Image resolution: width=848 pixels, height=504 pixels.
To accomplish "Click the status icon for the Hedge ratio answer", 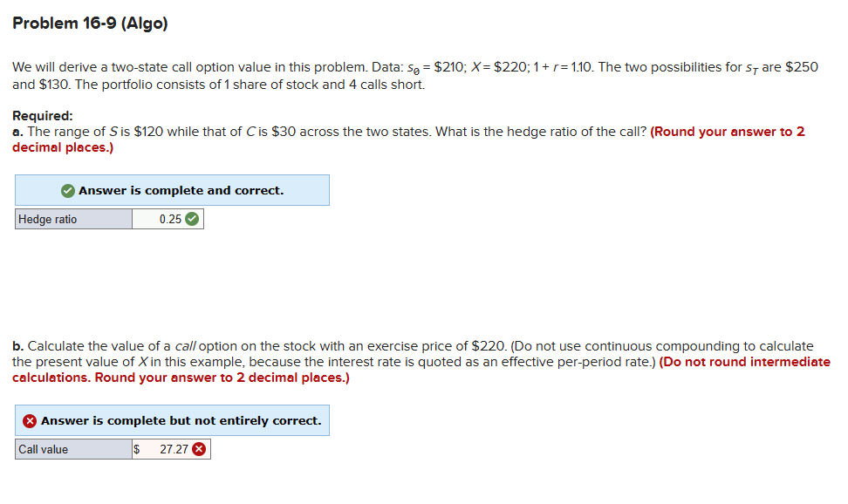I will pos(193,218).
